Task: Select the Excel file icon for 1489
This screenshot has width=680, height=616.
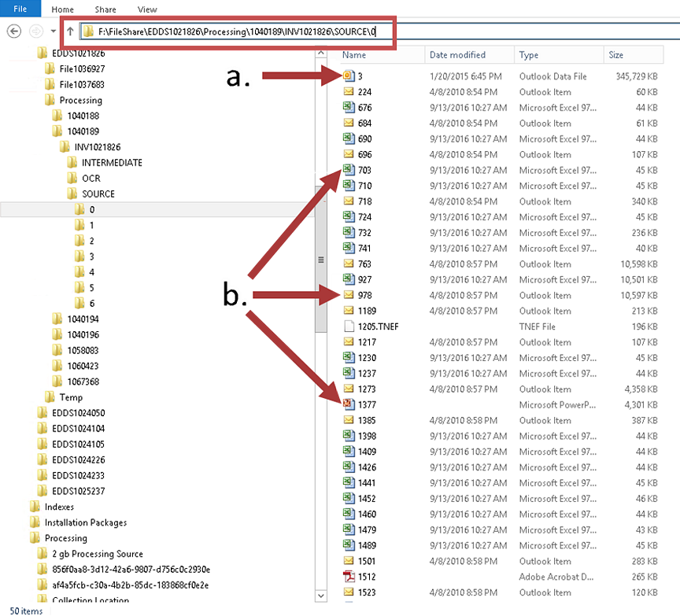Action: coord(349,545)
